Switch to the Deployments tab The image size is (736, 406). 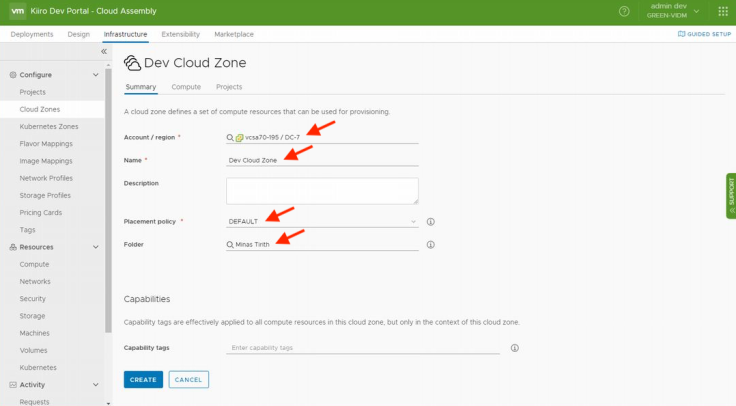pyautogui.click(x=32, y=34)
